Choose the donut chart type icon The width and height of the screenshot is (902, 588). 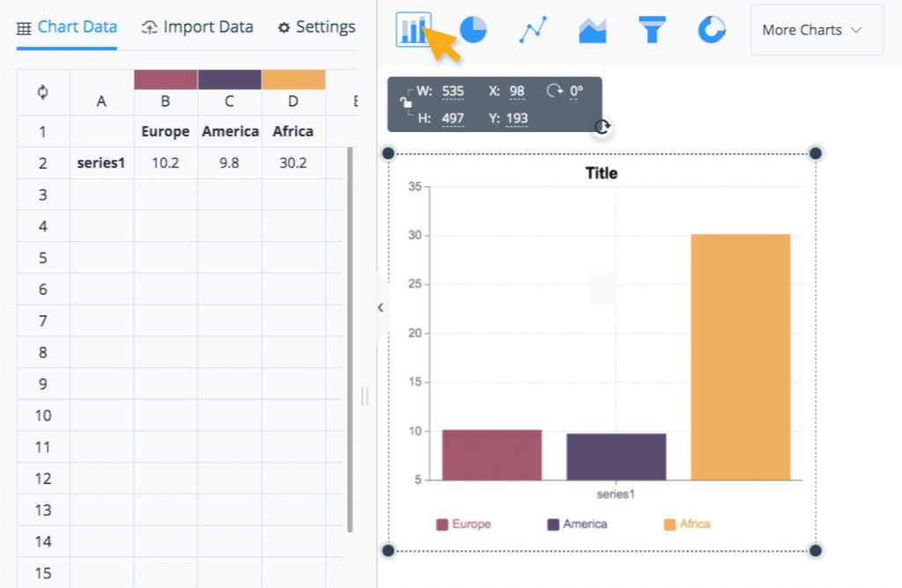coord(710,29)
